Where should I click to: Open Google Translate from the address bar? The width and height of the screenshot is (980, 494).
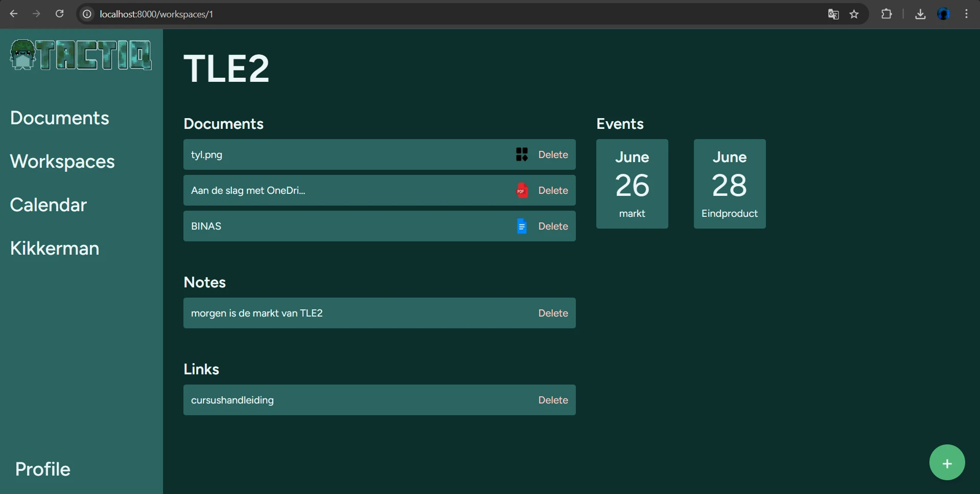pos(833,14)
